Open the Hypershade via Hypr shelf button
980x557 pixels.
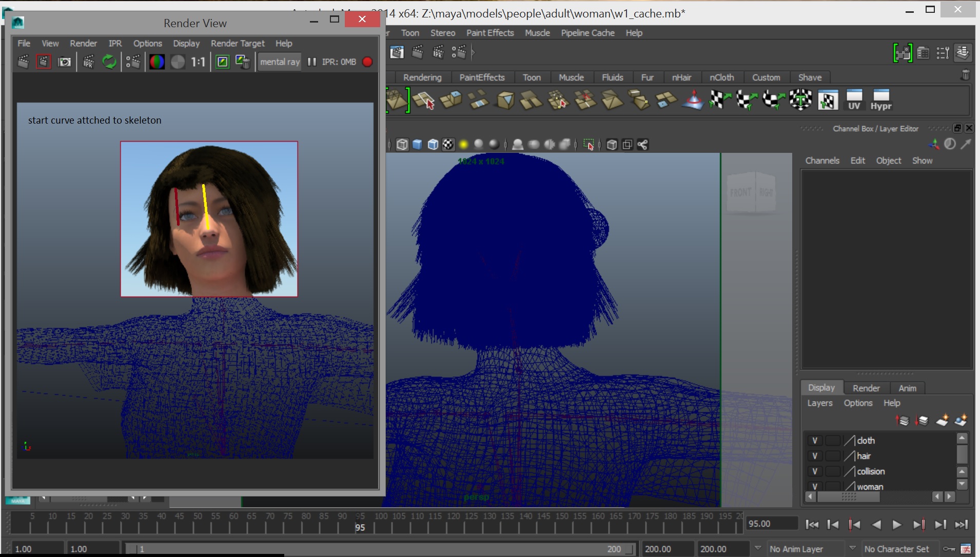(x=881, y=100)
